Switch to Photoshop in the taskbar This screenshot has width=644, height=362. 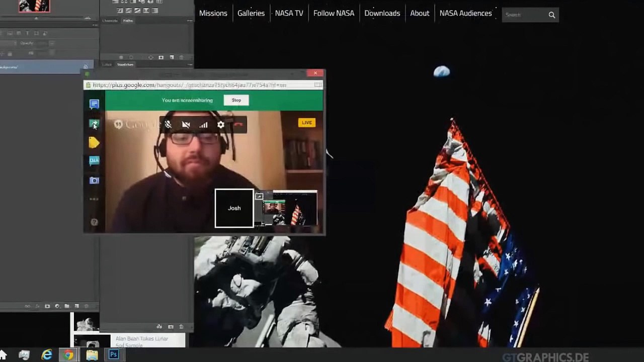(x=114, y=355)
